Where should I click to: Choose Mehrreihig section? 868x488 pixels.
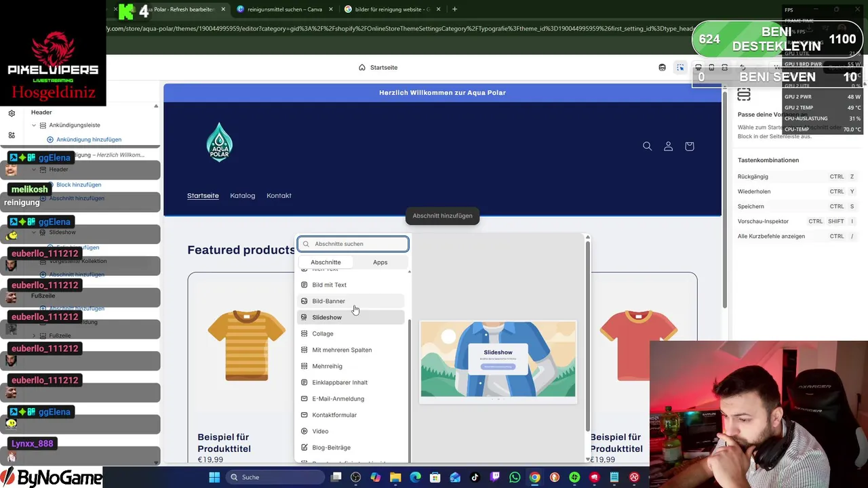(x=351, y=366)
